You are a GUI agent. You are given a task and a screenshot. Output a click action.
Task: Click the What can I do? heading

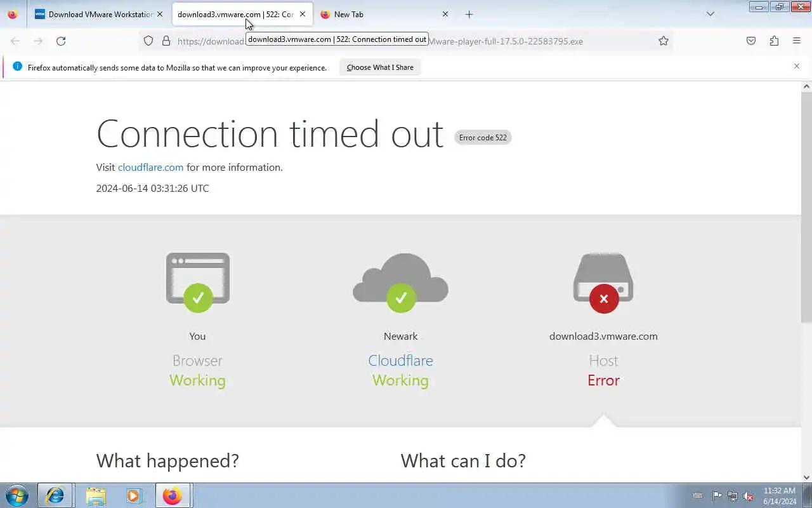pyautogui.click(x=463, y=461)
